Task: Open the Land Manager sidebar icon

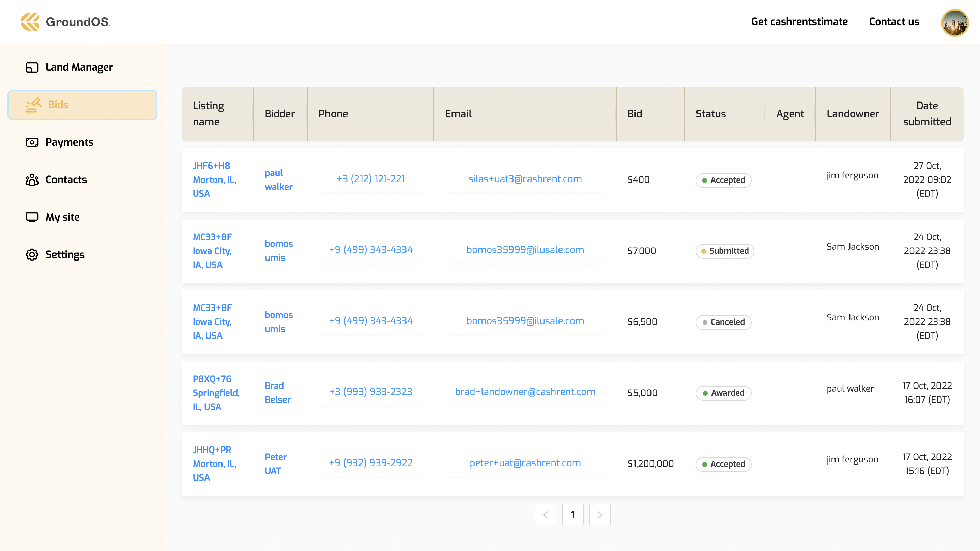Action: (x=32, y=67)
